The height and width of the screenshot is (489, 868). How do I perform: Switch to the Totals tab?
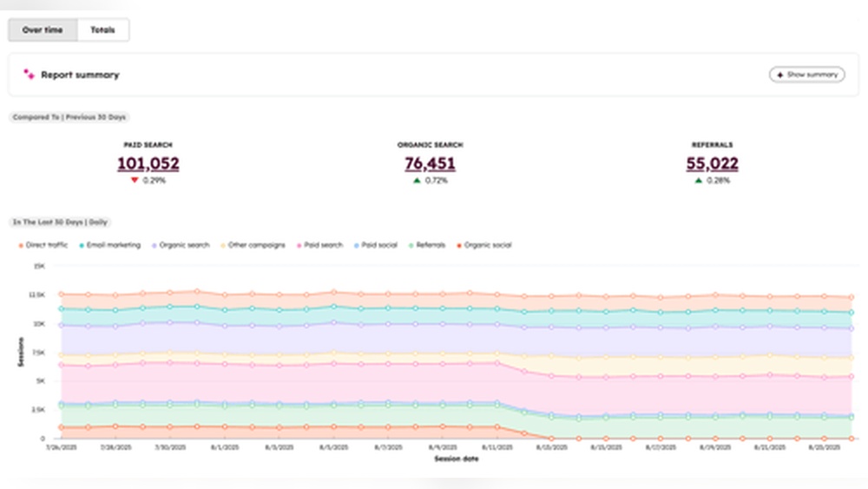coord(102,30)
